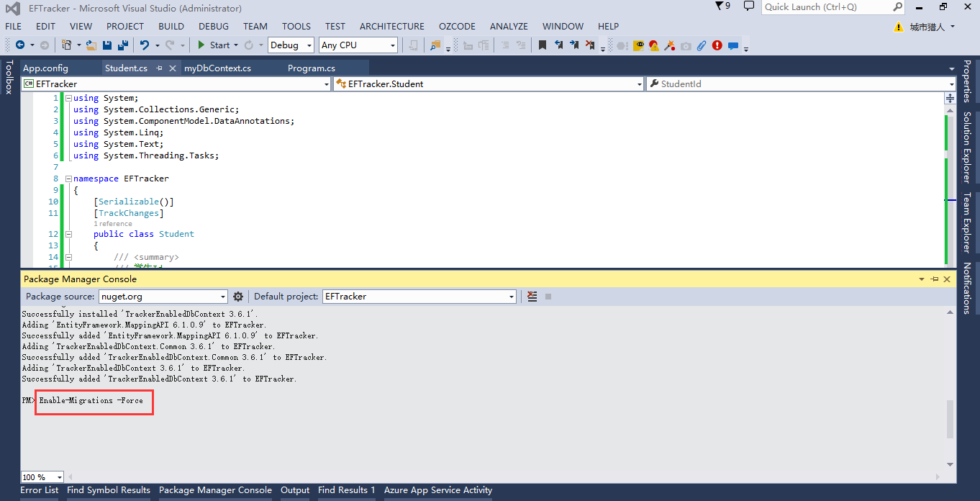Click the Save All icon
The image size is (980, 501).
click(x=122, y=45)
